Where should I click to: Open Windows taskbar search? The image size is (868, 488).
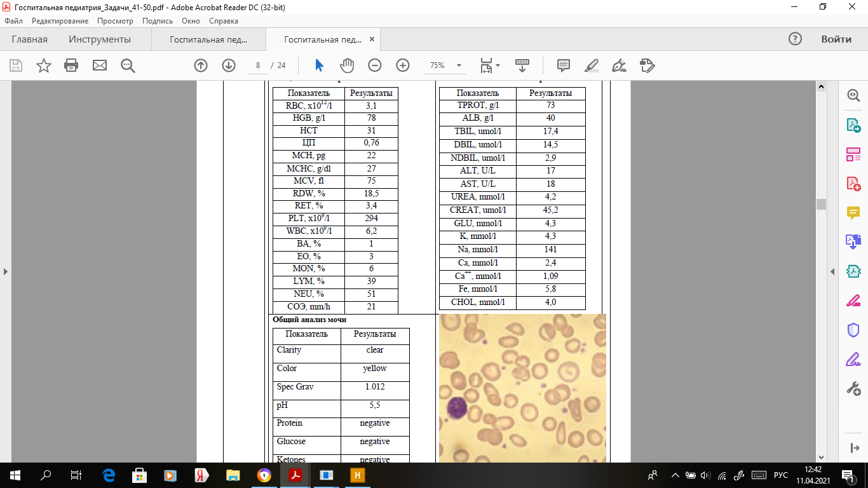[46, 475]
